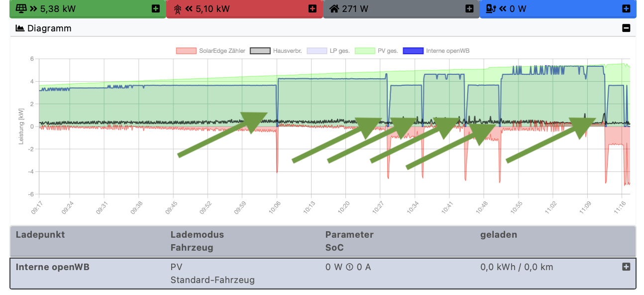Screen dimensions: 644x295
Task: Toggle LP ges. legend series
Action: pyautogui.click(x=328, y=51)
